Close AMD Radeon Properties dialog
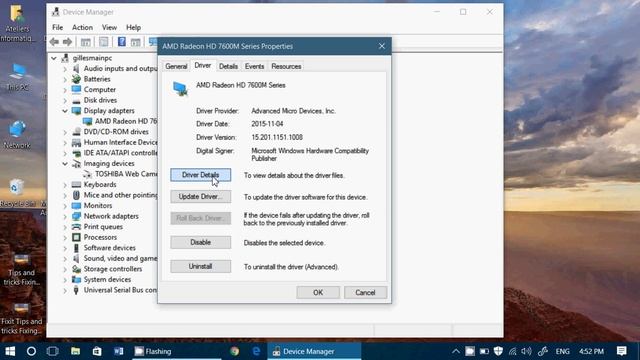 tap(382, 46)
